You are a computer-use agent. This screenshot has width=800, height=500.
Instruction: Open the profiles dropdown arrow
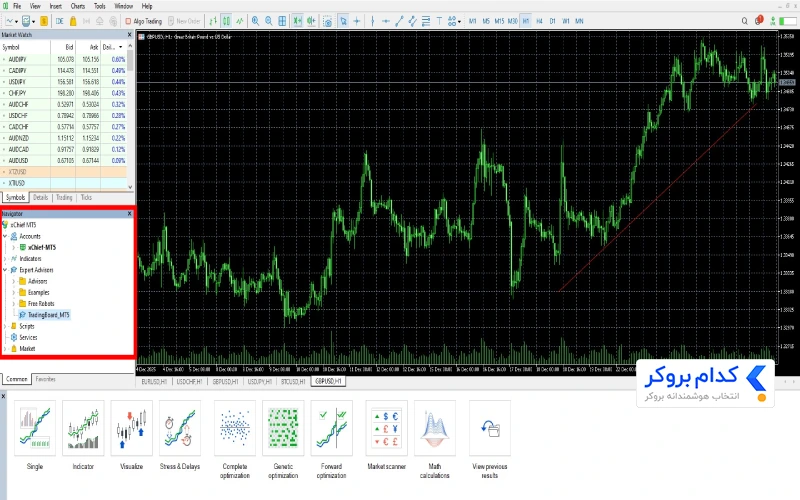[x=33, y=21]
